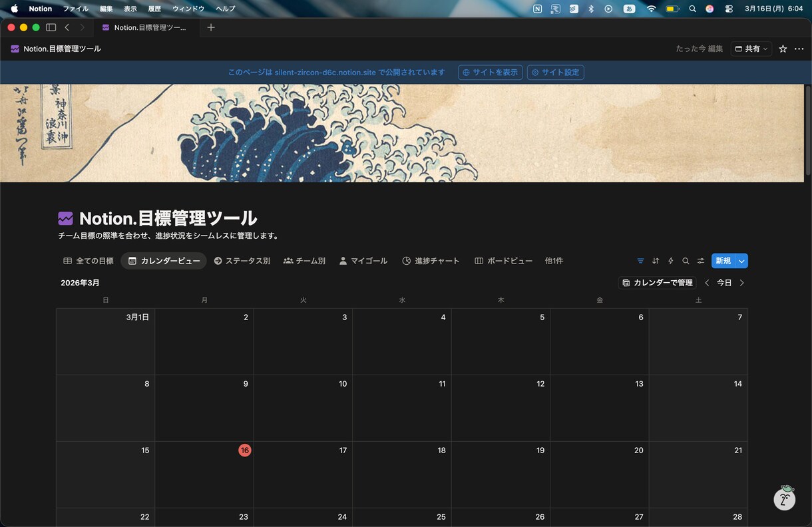The width and height of the screenshot is (812, 527).
Task: Open the Notion menu bar status icon
Action: (538, 9)
